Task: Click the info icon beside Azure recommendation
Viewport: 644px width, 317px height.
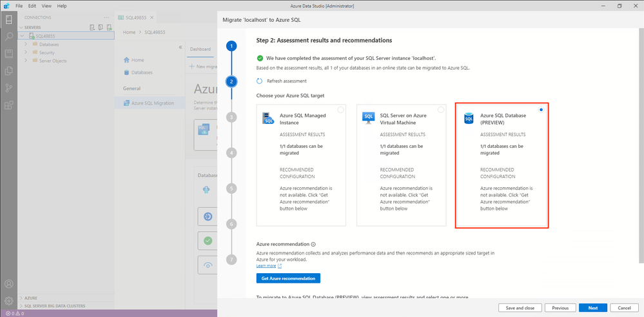Action: pyautogui.click(x=313, y=244)
